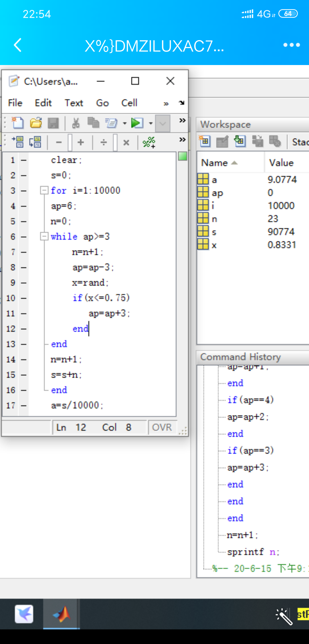Show more editor toolbar items via top chevron
The height and width of the screenshot is (644, 309).
coord(182,120)
